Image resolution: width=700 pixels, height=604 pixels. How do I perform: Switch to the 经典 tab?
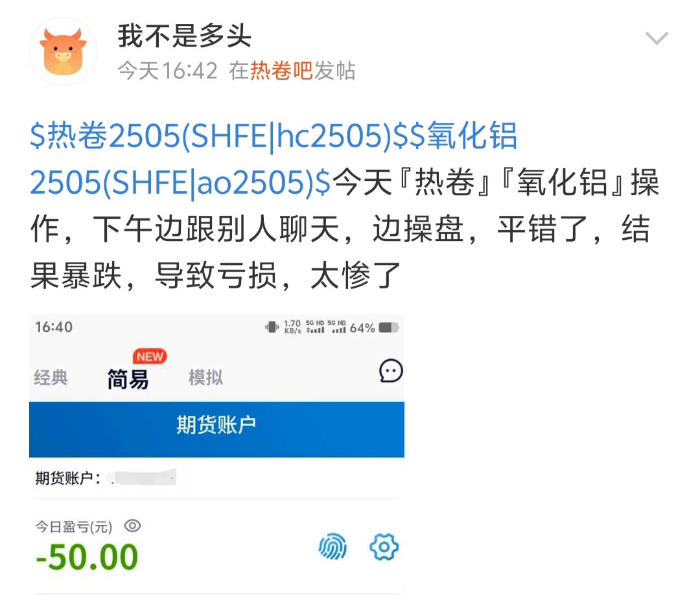click(x=51, y=378)
